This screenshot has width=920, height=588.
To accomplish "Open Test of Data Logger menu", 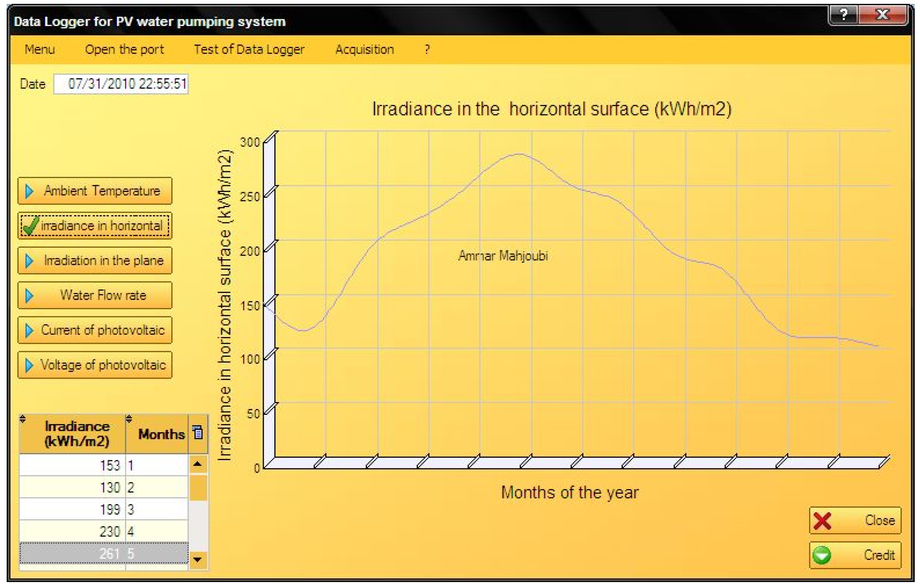I will tap(249, 49).
